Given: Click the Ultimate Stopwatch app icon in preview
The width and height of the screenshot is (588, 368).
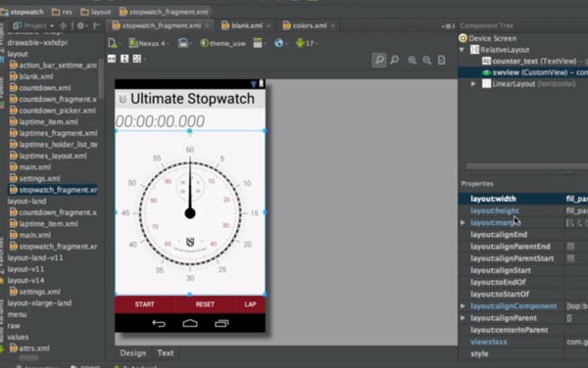Looking at the screenshot, I should (122, 99).
